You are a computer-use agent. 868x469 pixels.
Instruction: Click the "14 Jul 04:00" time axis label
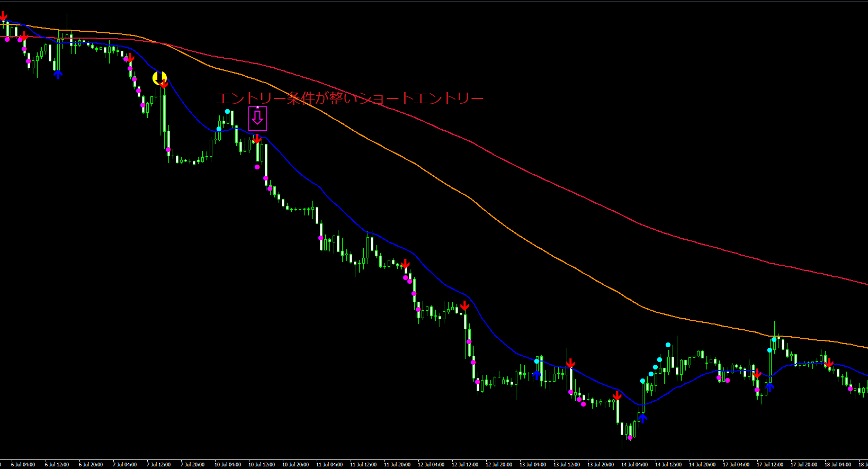tap(634, 465)
